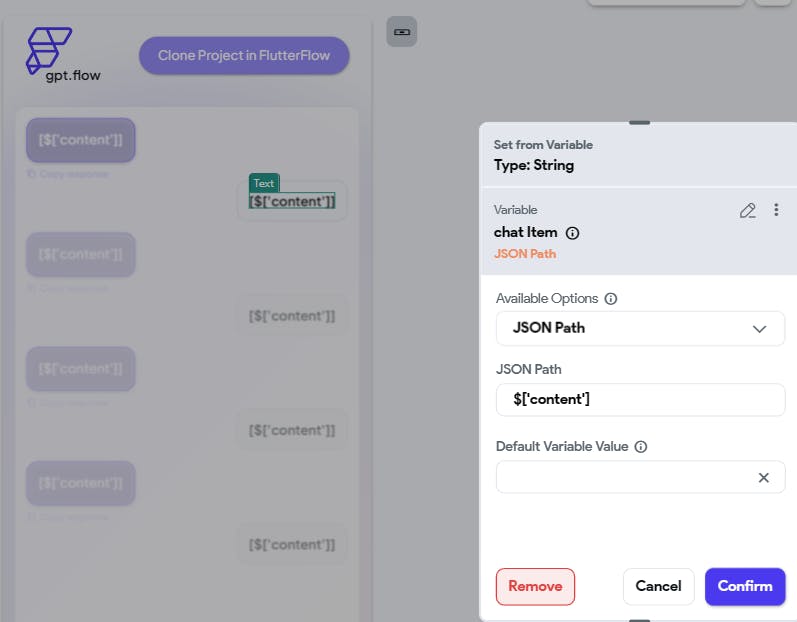This screenshot has height=622, width=797.
Task: Click the small widget icon above the canvas
Action: 402,32
